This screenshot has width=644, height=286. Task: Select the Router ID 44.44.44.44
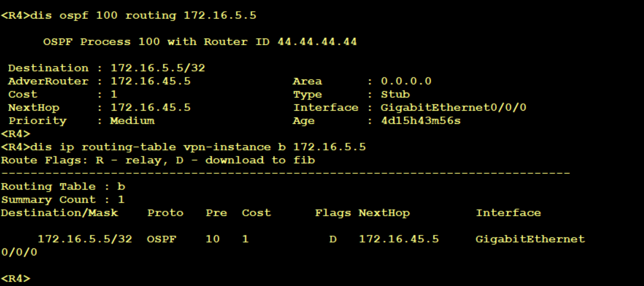(317, 42)
